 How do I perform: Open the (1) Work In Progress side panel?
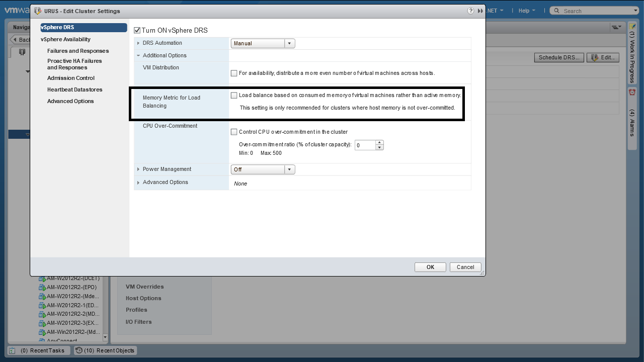[632, 53]
